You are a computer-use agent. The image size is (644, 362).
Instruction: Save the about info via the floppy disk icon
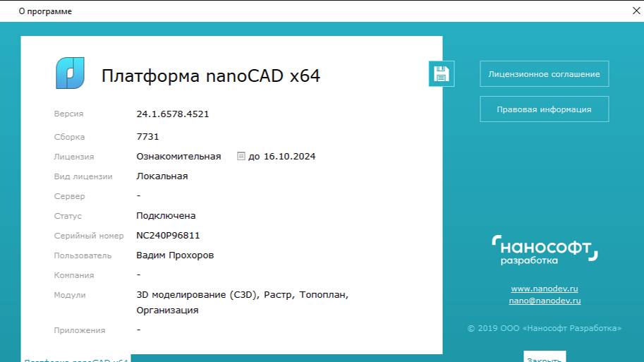(x=442, y=74)
